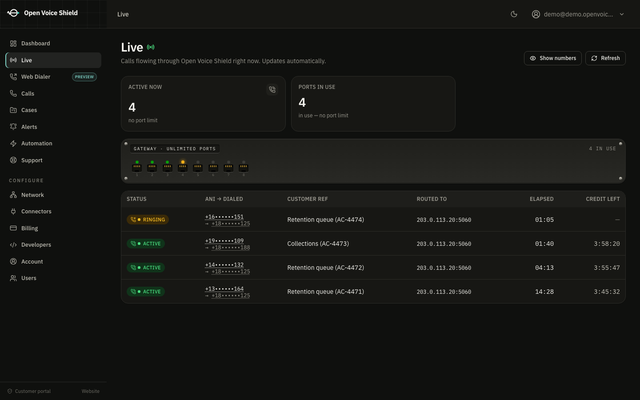This screenshot has height=400, width=640.
Task: Click gateway port 5 jack
Action: pyautogui.click(x=198, y=167)
